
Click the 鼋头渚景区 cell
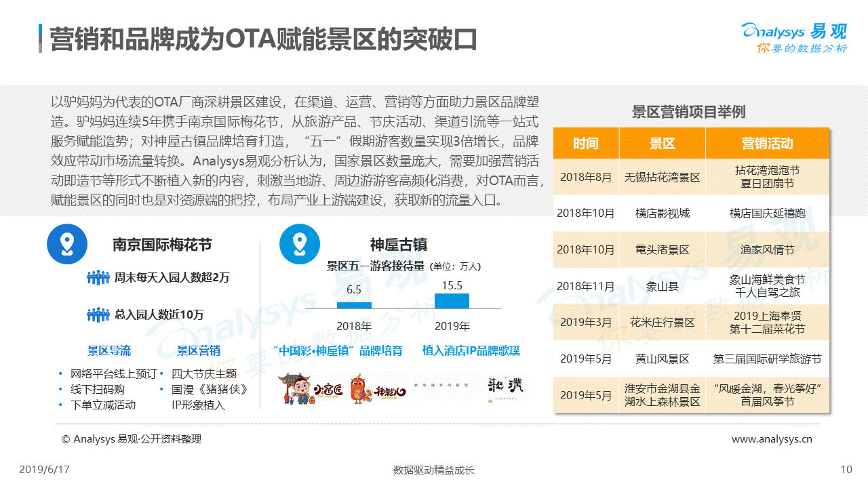663,250
